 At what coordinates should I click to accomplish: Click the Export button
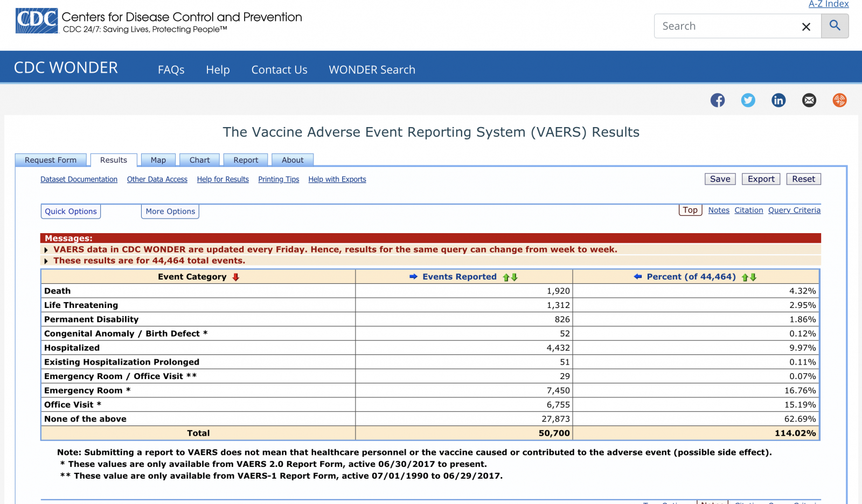(761, 179)
